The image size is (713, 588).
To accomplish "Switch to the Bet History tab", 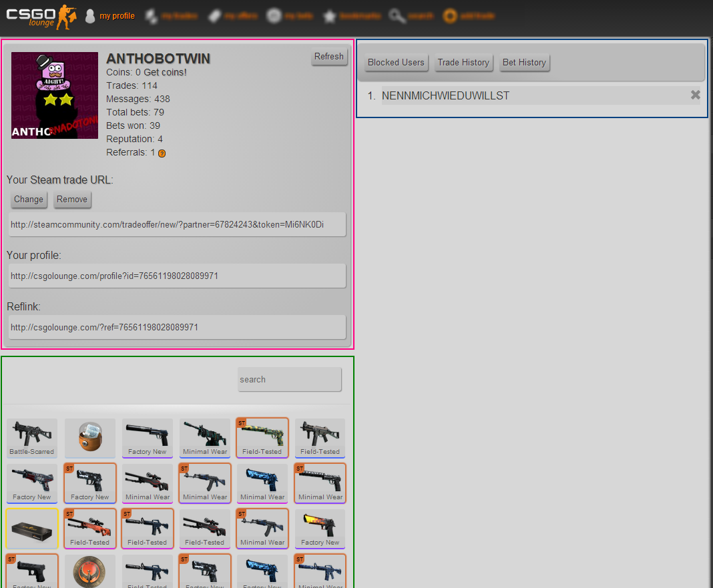I will click(524, 63).
